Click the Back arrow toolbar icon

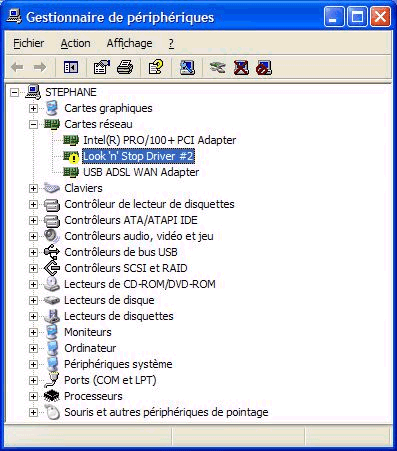point(17,68)
